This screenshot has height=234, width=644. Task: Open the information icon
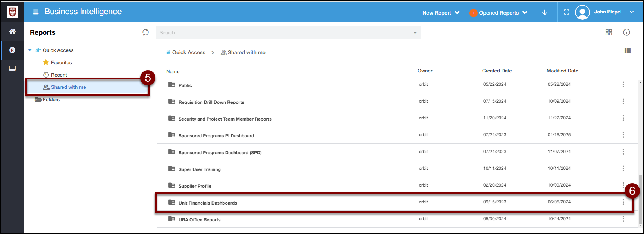pos(626,32)
